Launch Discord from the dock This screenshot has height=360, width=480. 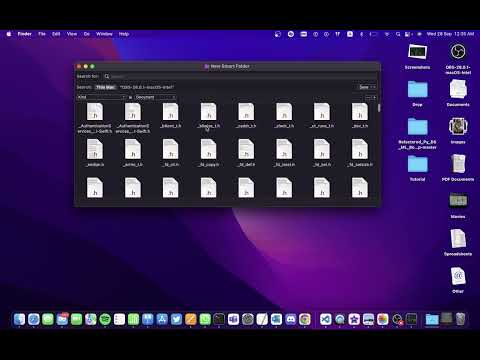click(x=290, y=319)
